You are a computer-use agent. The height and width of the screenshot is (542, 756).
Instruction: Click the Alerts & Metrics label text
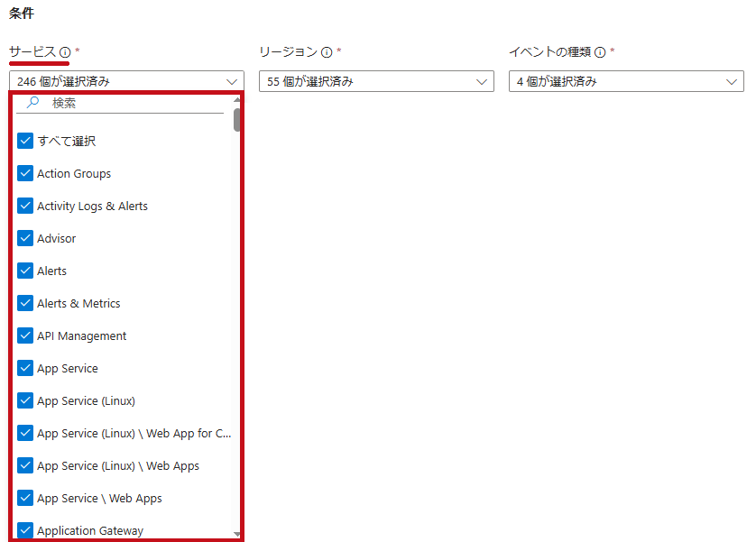pyautogui.click(x=78, y=304)
